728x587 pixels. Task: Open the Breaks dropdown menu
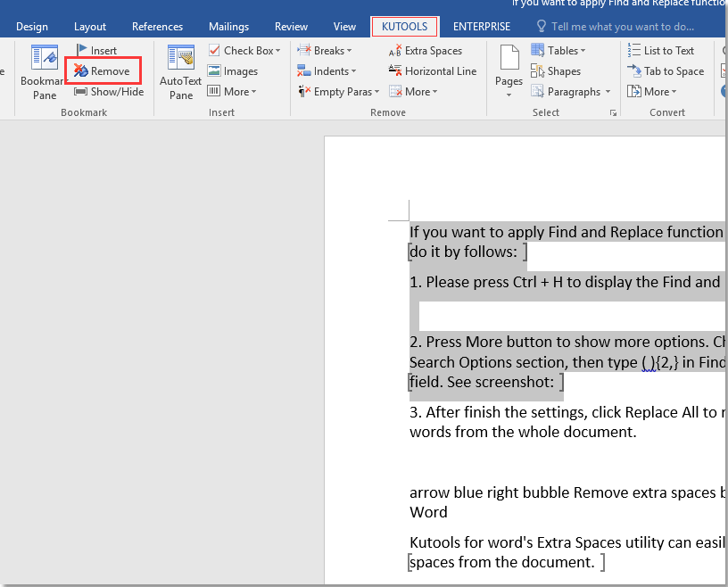[326, 50]
